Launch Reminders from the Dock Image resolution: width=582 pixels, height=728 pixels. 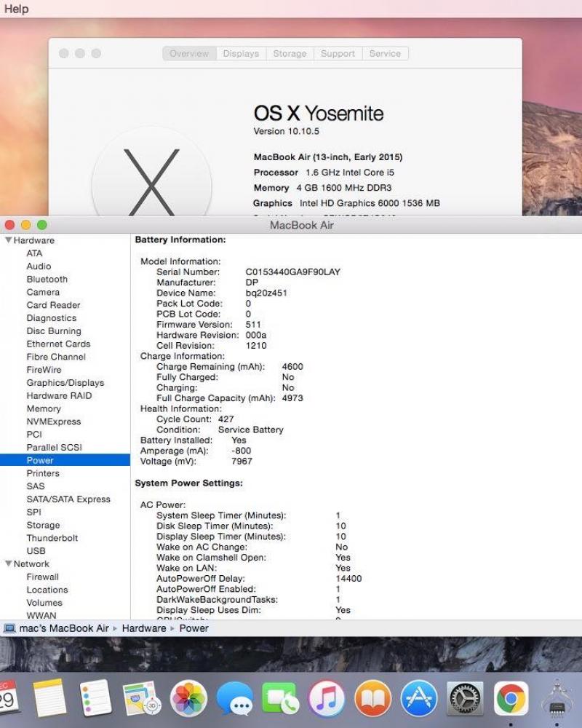coord(95,698)
